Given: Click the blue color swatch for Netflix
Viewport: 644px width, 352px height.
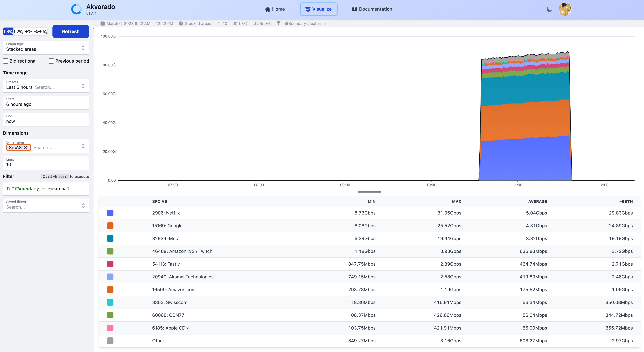Looking at the screenshot, I should point(110,213).
